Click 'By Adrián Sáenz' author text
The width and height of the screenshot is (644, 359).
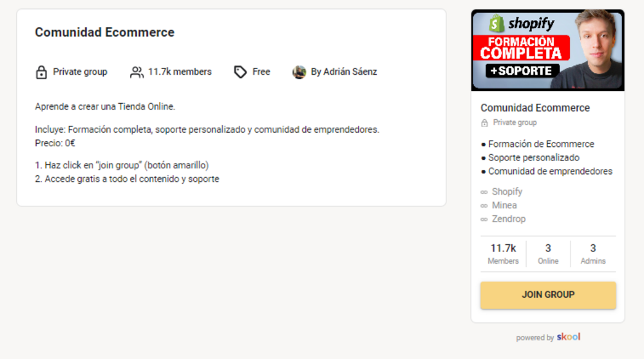344,72
